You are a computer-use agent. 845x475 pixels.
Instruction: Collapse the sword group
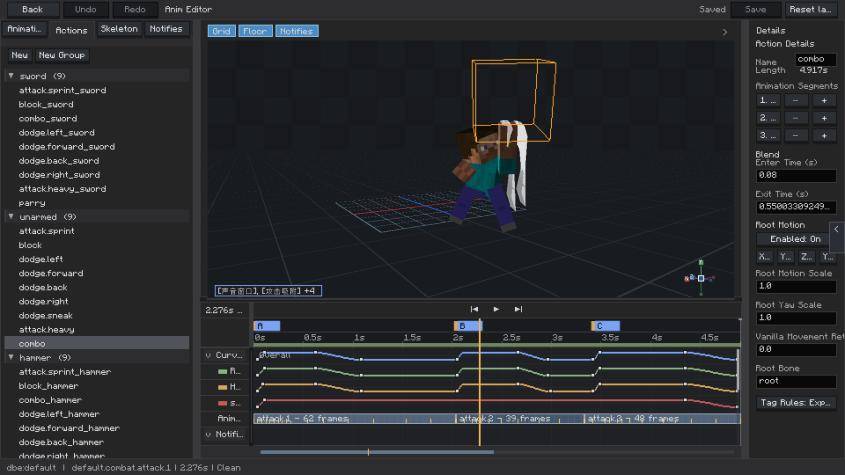(x=11, y=76)
